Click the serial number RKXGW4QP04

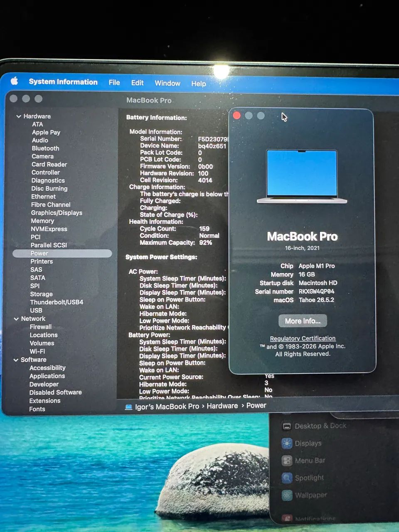coord(316,291)
